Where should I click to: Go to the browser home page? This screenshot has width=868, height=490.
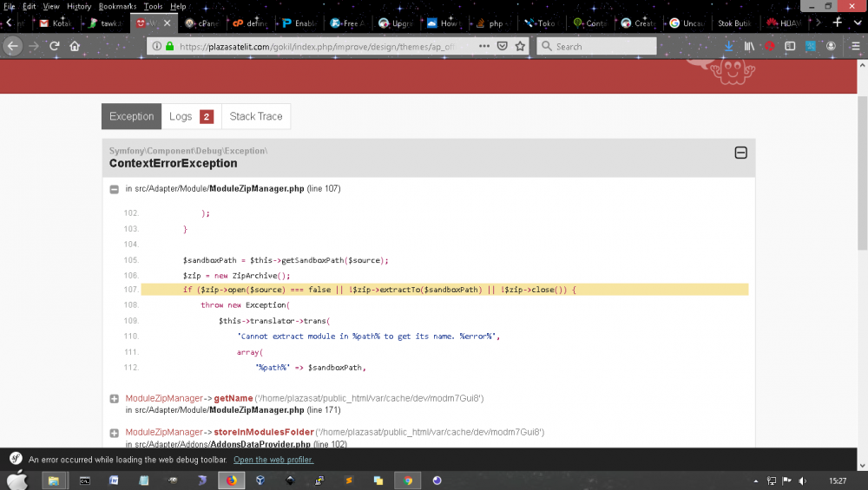tap(76, 46)
